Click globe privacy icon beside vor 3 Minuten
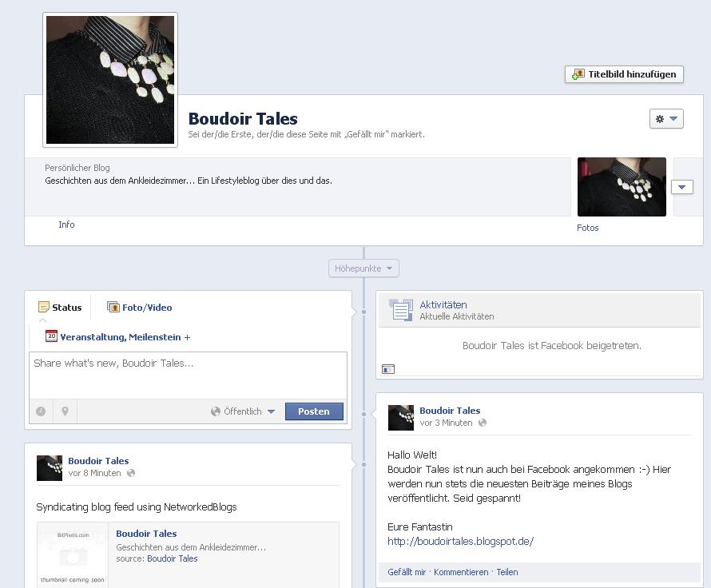 pos(483,423)
